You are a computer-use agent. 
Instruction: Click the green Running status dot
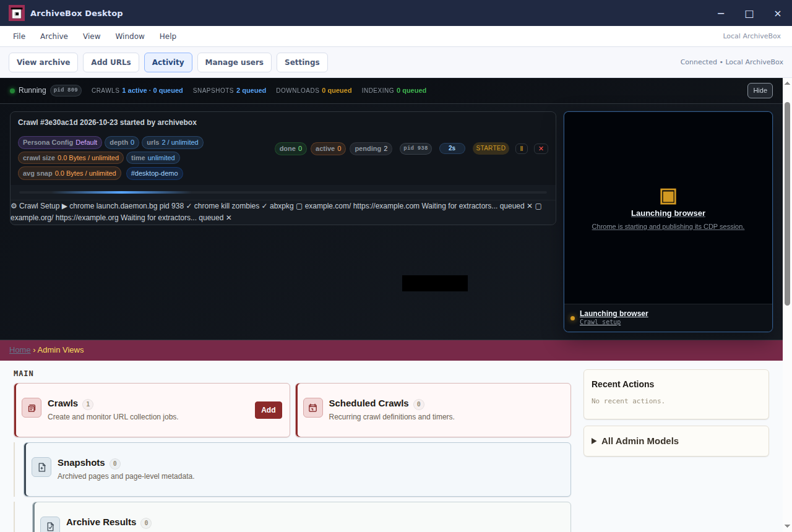point(12,91)
